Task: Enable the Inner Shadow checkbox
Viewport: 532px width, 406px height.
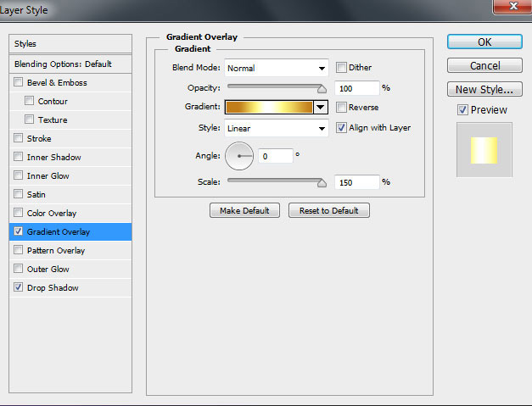Action: click(x=19, y=157)
